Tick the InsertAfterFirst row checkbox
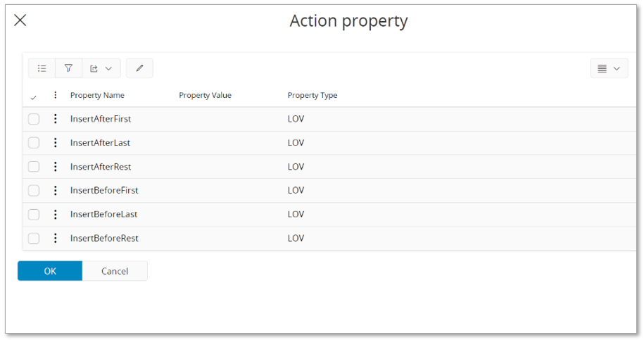Screen dimensions: 644x340 click(34, 119)
